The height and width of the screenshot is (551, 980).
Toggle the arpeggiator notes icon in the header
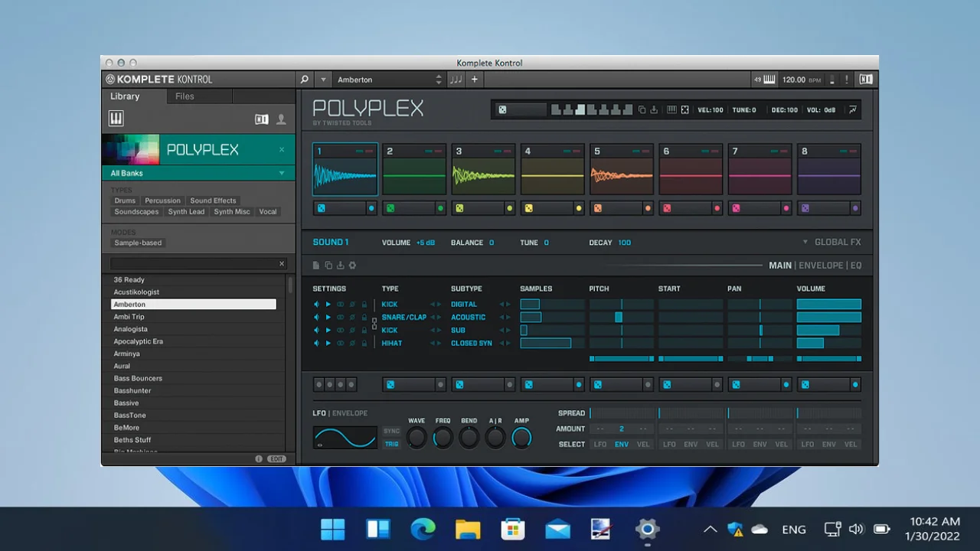click(456, 80)
